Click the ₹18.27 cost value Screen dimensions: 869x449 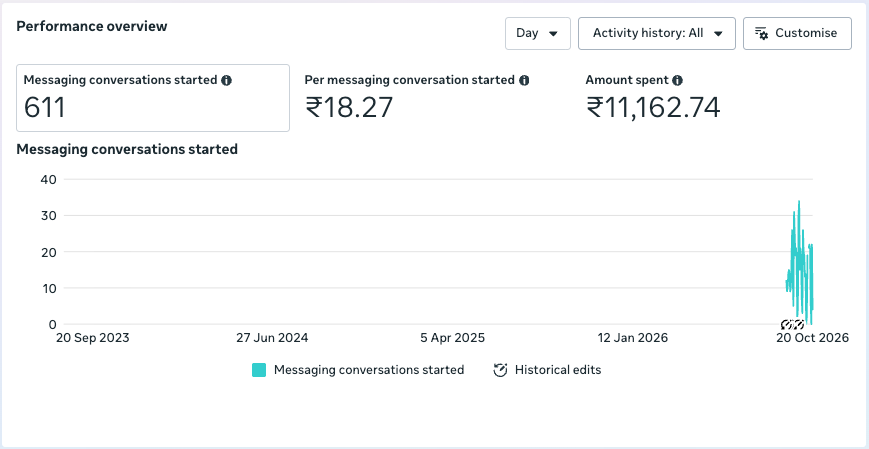[x=349, y=108]
